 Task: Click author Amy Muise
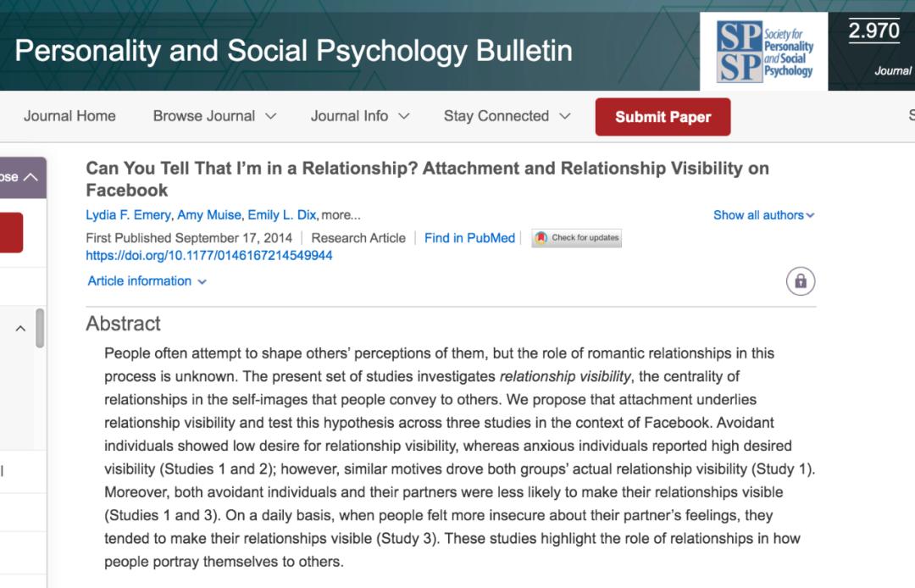(x=208, y=215)
